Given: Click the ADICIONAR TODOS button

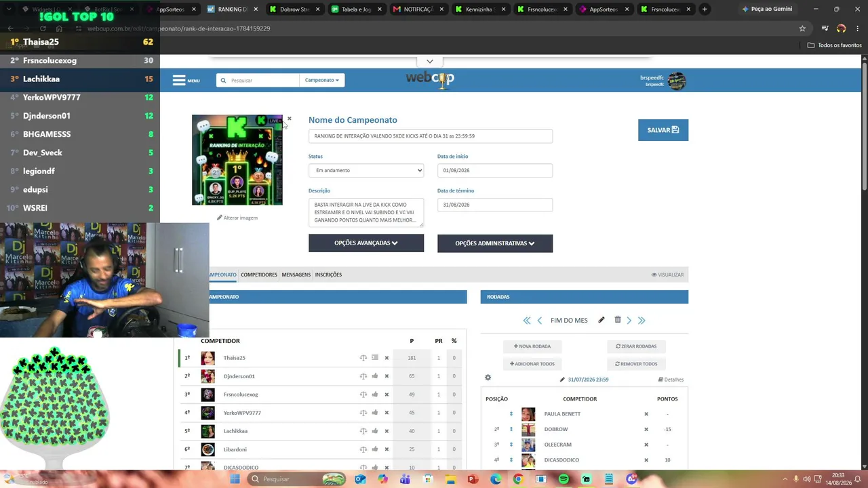Looking at the screenshot, I should [532, 364].
